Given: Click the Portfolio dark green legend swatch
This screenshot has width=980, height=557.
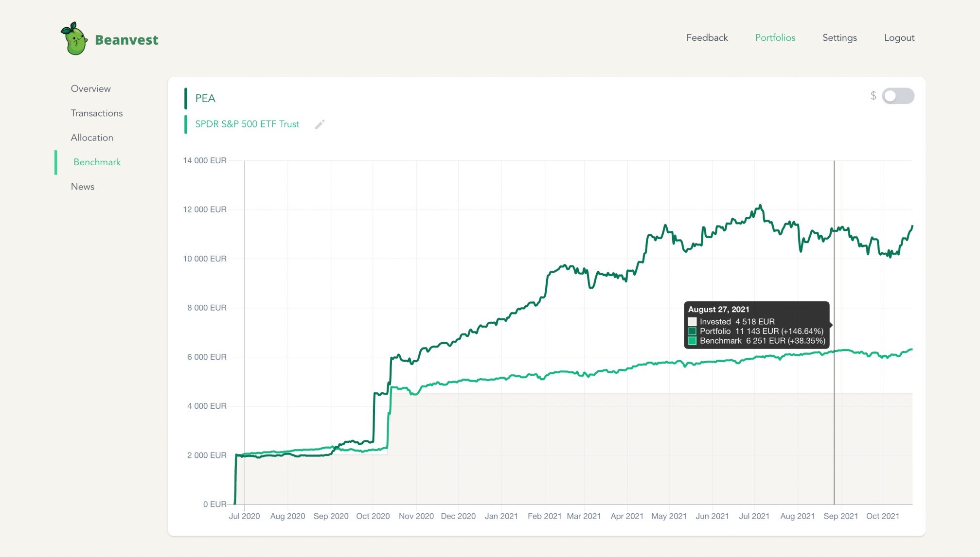Looking at the screenshot, I should 692,331.
